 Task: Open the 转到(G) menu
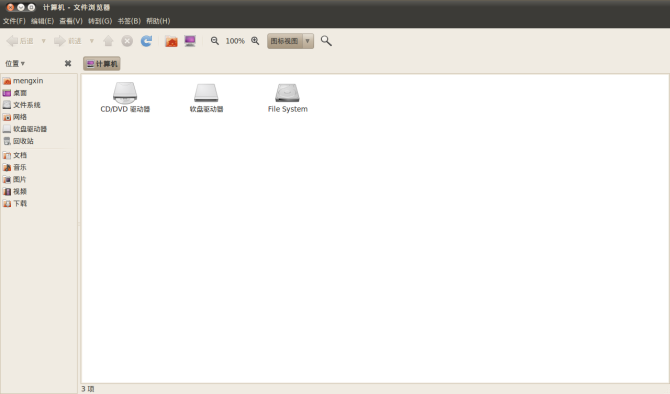click(x=100, y=21)
